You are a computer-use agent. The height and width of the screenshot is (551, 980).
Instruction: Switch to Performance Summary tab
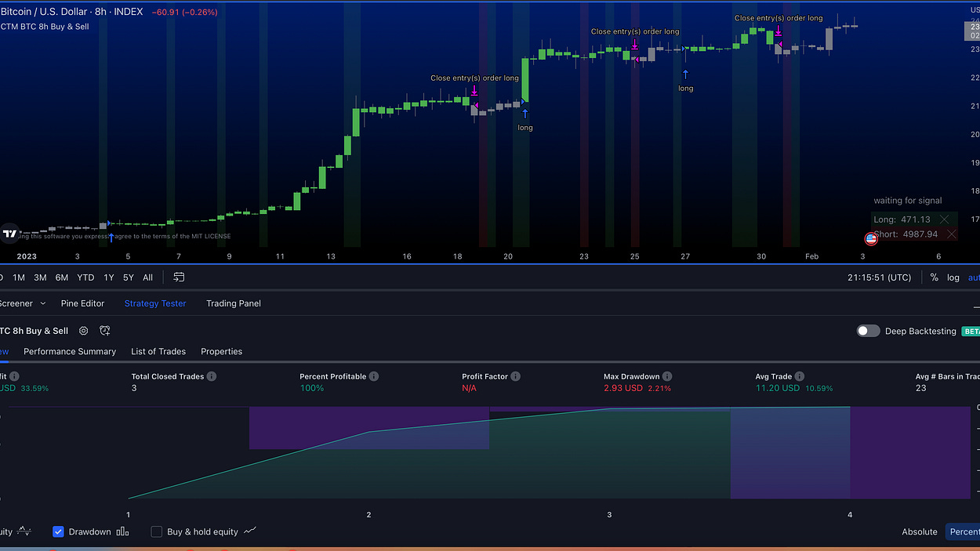70,351
